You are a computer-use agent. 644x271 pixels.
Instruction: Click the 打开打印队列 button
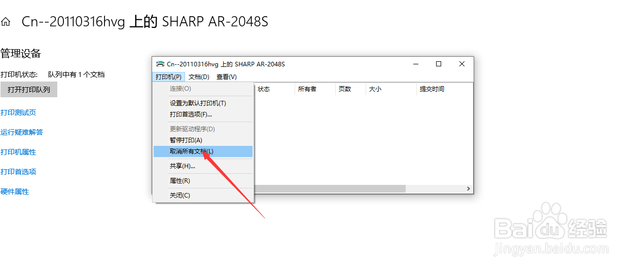(29, 90)
